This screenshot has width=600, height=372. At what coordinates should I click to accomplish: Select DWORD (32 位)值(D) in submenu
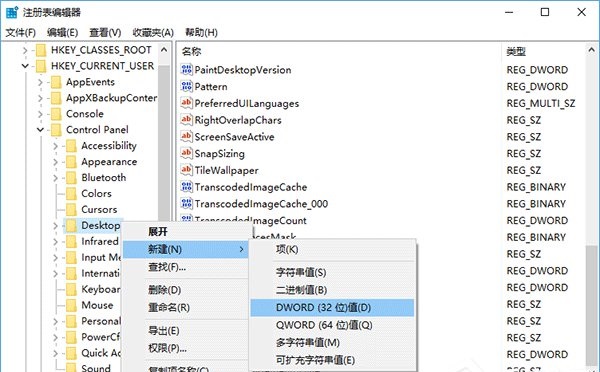333,308
